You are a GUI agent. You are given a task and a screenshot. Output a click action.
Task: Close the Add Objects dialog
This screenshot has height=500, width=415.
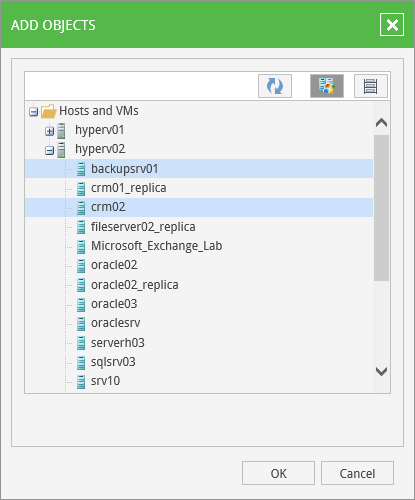tap(392, 25)
